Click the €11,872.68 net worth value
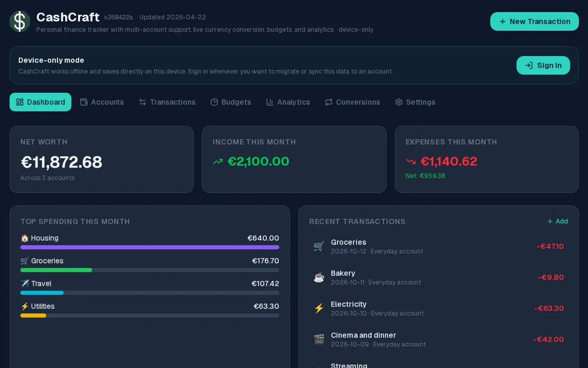 tap(62, 162)
